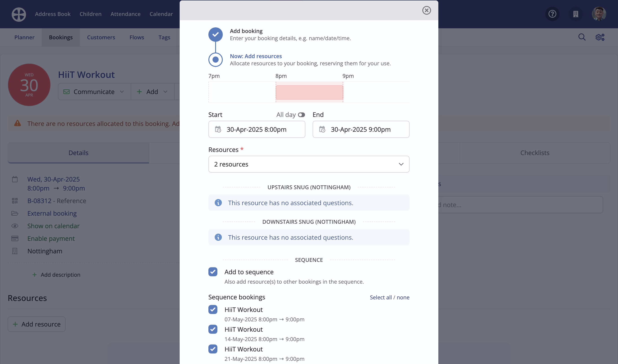Click the calendar icon in End field

[x=322, y=129]
